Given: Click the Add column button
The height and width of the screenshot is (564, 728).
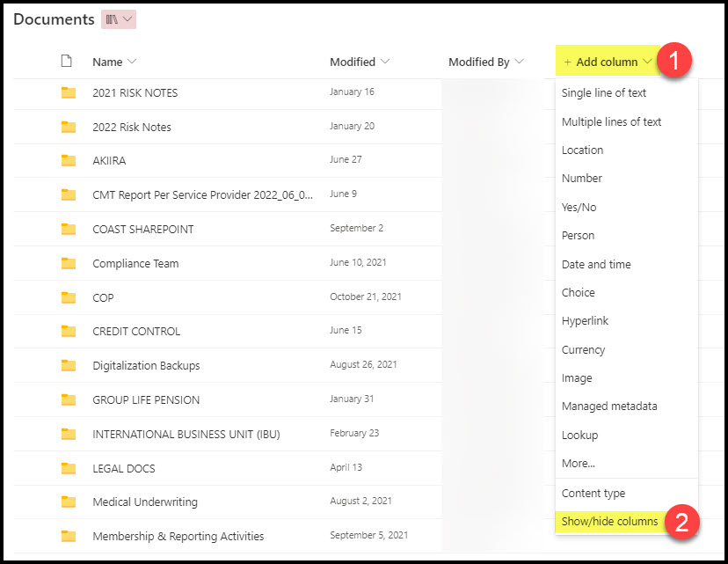Looking at the screenshot, I should (608, 62).
